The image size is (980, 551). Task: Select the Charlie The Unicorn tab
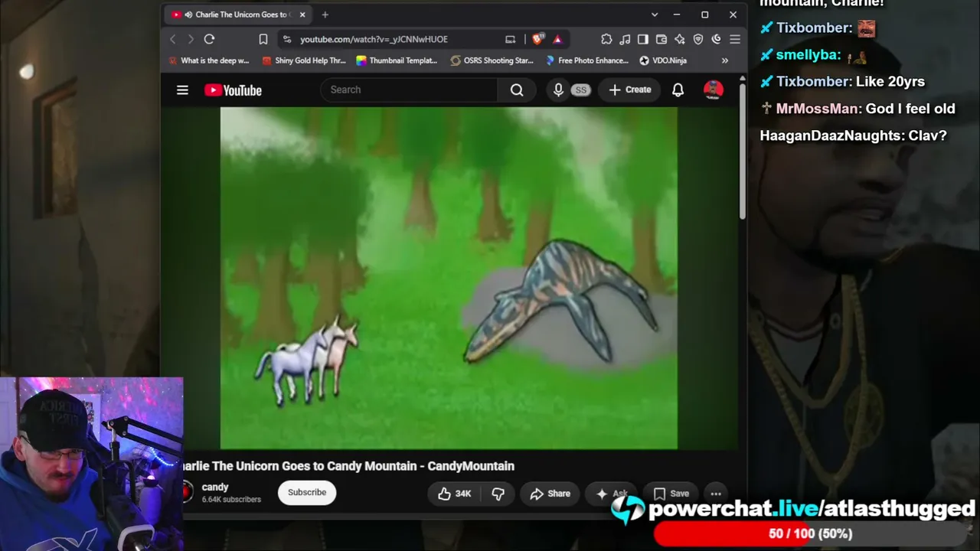click(x=239, y=15)
